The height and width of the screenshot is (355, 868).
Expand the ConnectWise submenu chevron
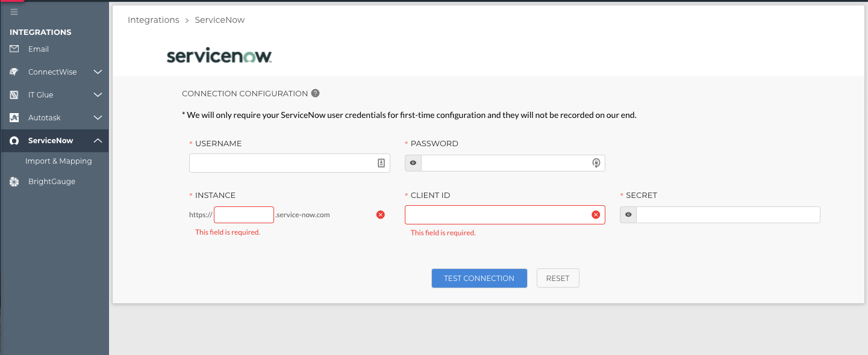coord(98,72)
